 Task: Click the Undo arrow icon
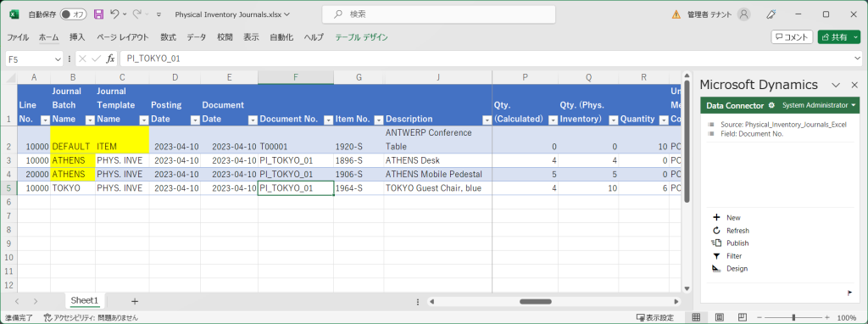[x=114, y=14]
